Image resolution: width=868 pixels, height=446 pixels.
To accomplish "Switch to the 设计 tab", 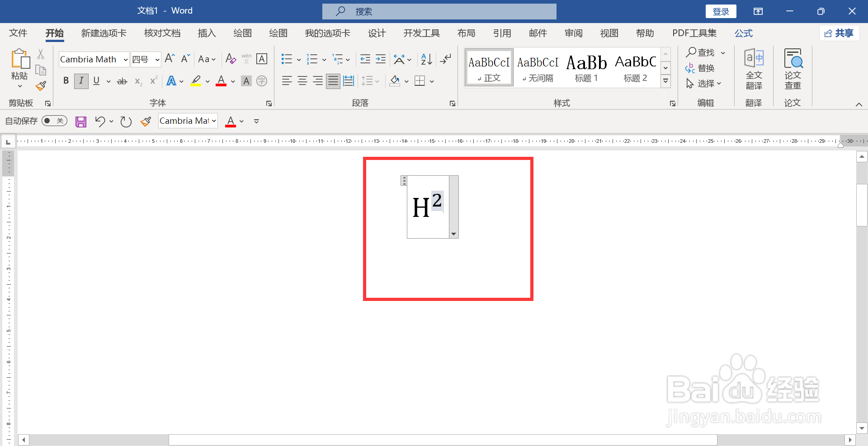I will [377, 33].
